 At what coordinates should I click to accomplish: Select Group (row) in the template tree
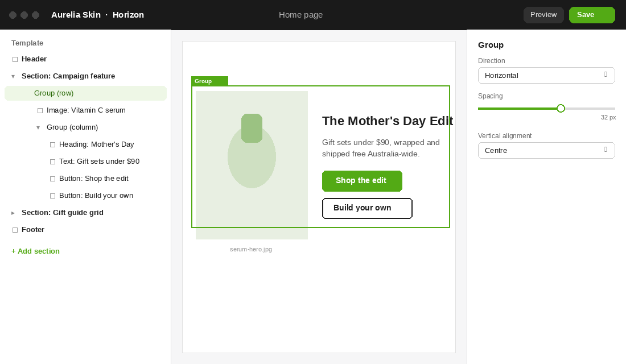(x=85, y=93)
